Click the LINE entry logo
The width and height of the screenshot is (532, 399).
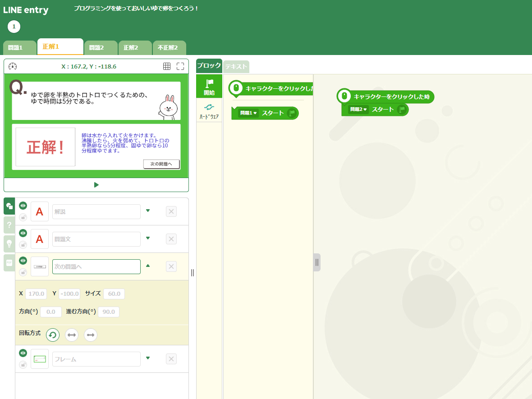[x=26, y=10]
